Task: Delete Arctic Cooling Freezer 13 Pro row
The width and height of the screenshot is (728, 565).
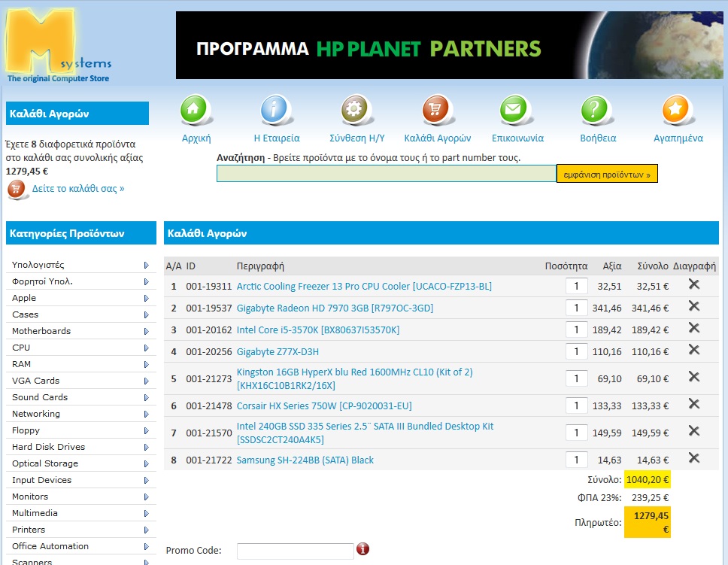Action: [x=693, y=284]
